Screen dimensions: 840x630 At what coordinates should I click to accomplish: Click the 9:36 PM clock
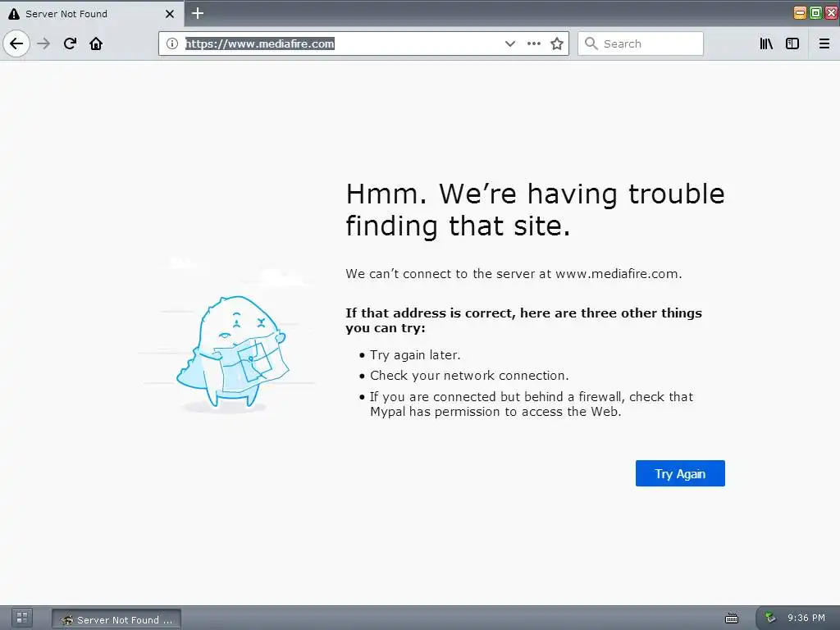[x=806, y=618]
